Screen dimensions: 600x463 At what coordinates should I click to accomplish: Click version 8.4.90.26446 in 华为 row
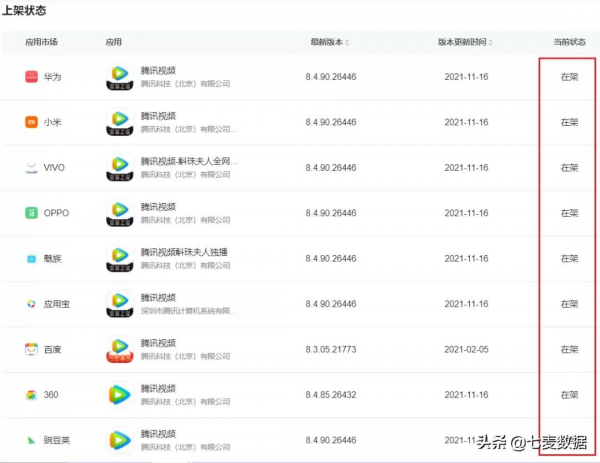[331, 77]
